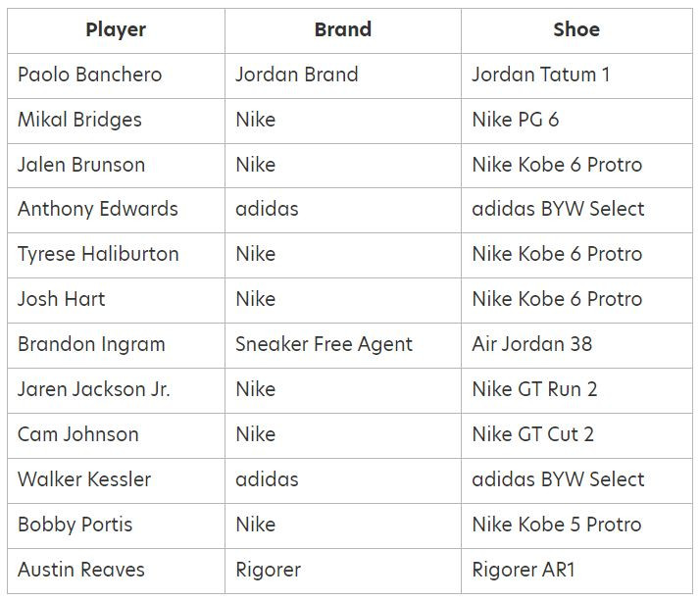
Task: Select the Jordan Tatum 1 cell
Action: coord(576,75)
